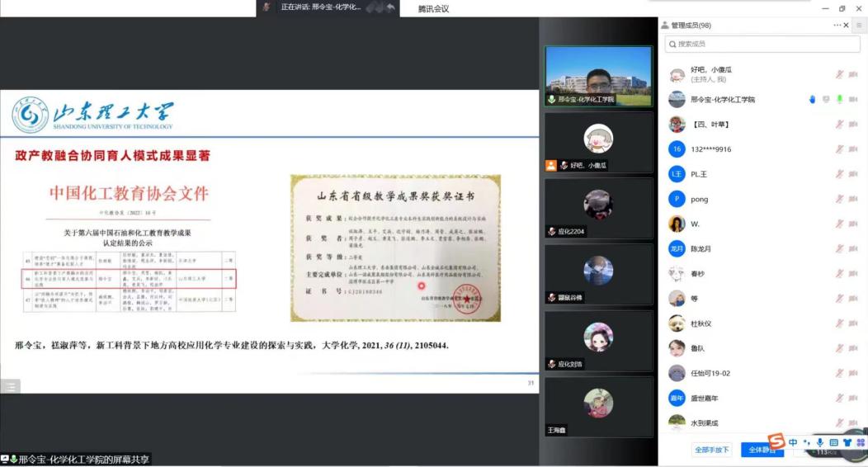The image size is (868, 467).
Task: Open the Sogou soft keyboard icon
Action: [833, 442]
